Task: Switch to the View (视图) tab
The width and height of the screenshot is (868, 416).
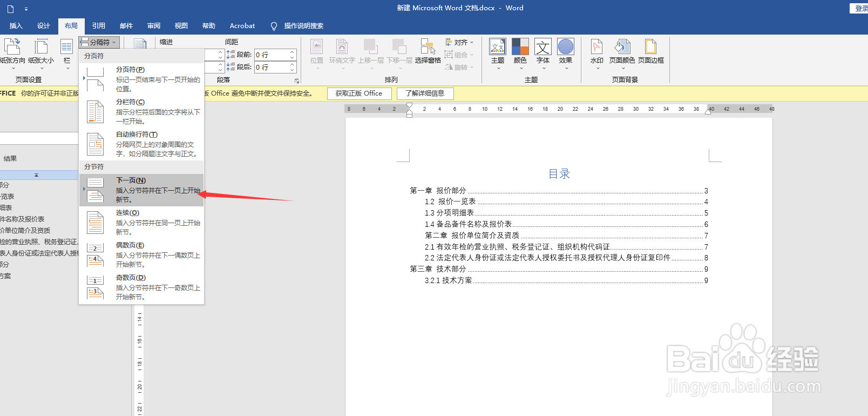Action: [x=181, y=25]
